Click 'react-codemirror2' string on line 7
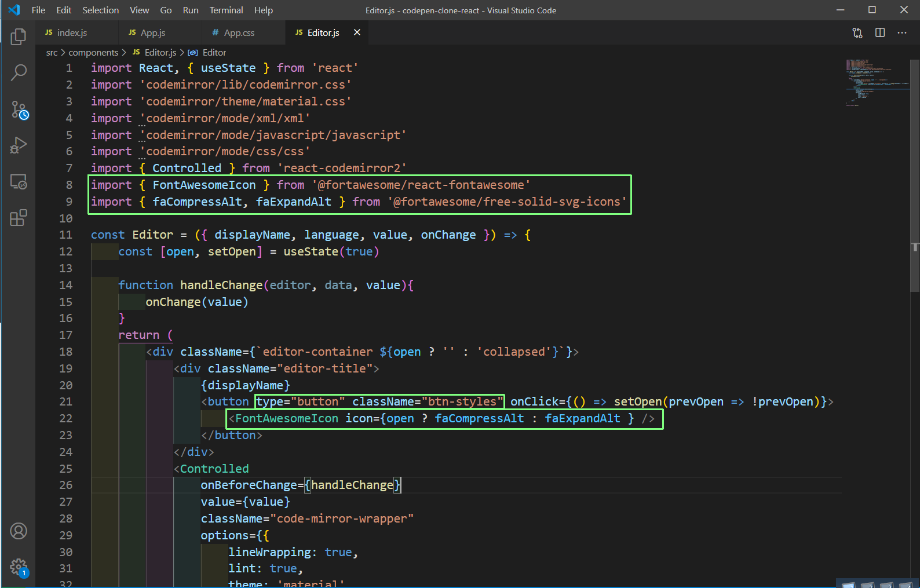This screenshot has width=920, height=588. 342,168
